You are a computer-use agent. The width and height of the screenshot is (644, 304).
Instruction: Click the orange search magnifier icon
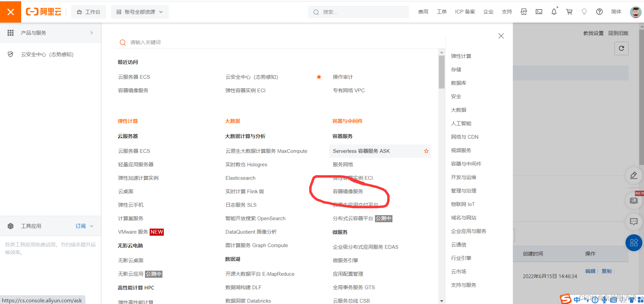[x=123, y=42]
